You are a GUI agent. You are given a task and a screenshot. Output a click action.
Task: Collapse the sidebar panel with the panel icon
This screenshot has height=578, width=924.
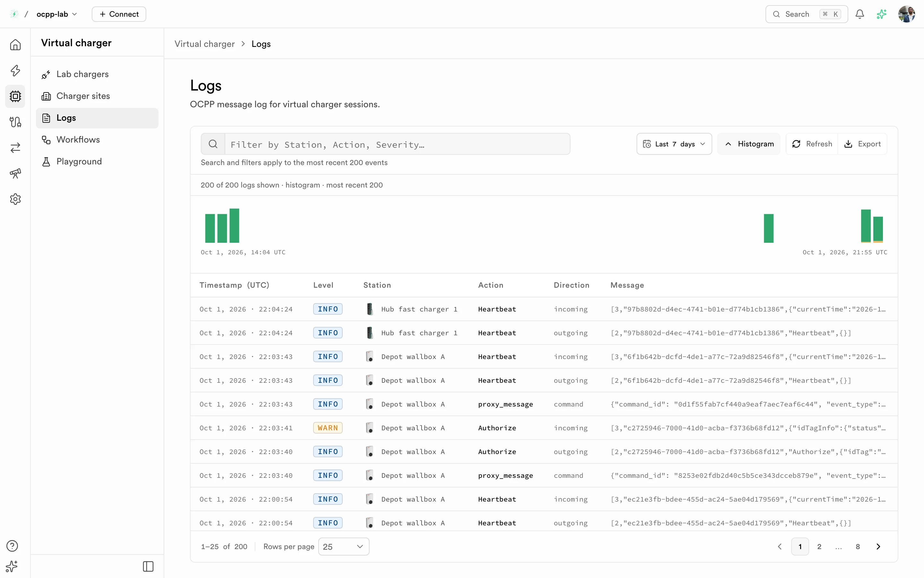(x=148, y=566)
